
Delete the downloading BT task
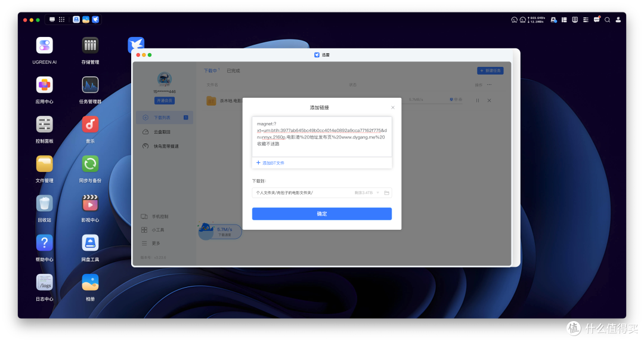click(x=489, y=100)
